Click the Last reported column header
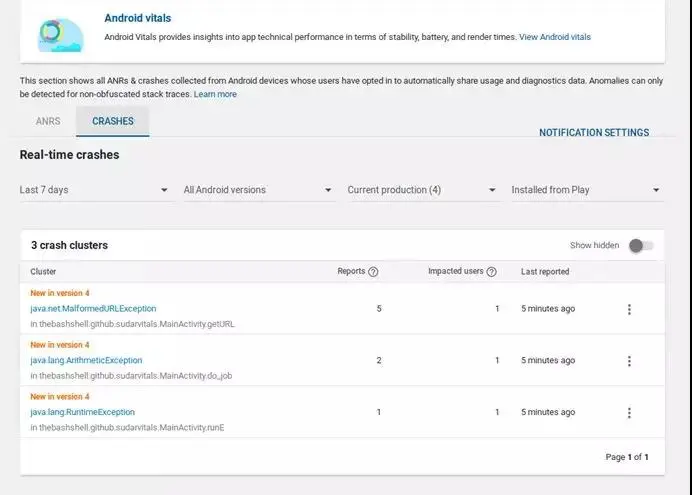Image resolution: width=692 pixels, height=495 pixels. pos(545,272)
